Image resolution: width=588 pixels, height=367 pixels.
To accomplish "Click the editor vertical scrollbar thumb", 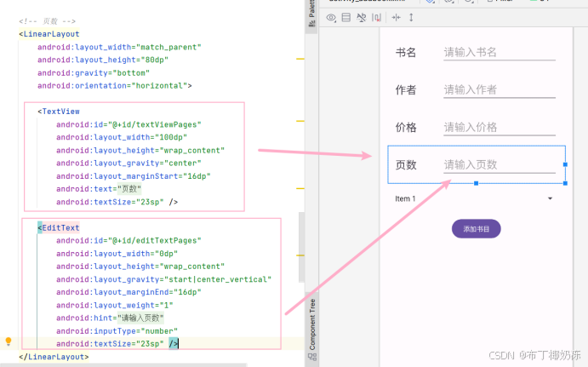I will pos(301,247).
